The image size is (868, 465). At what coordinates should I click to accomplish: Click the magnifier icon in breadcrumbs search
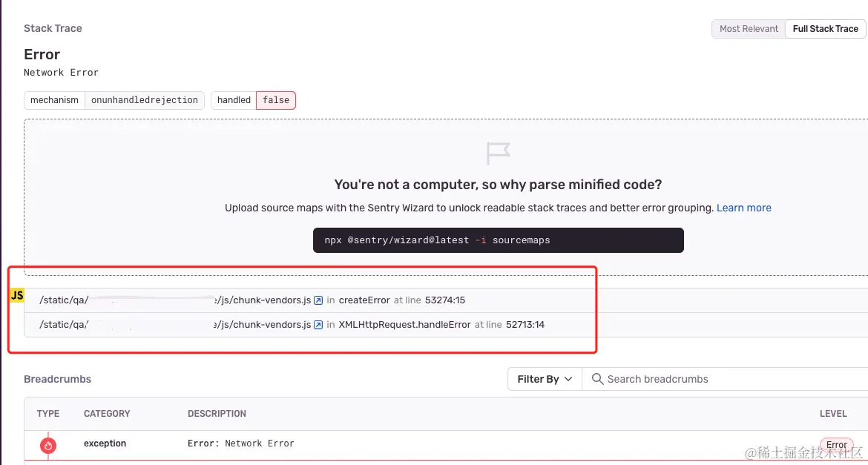[597, 379]
